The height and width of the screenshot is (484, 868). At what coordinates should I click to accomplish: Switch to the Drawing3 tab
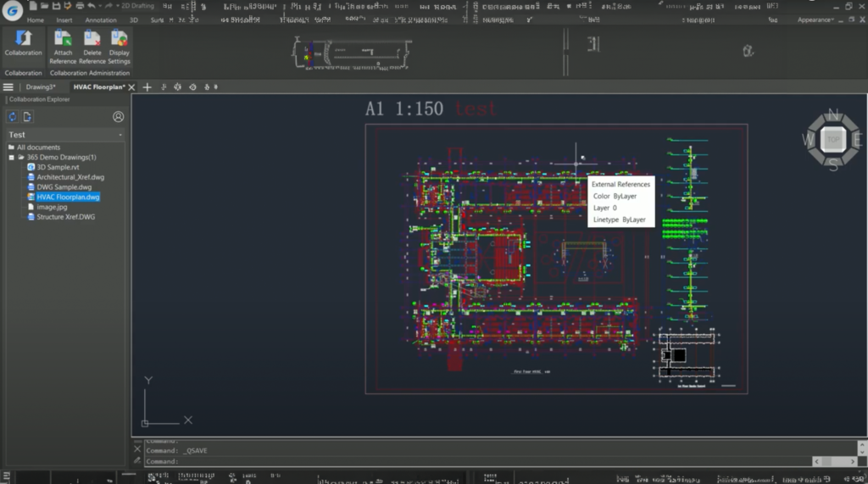pos(40,87)
